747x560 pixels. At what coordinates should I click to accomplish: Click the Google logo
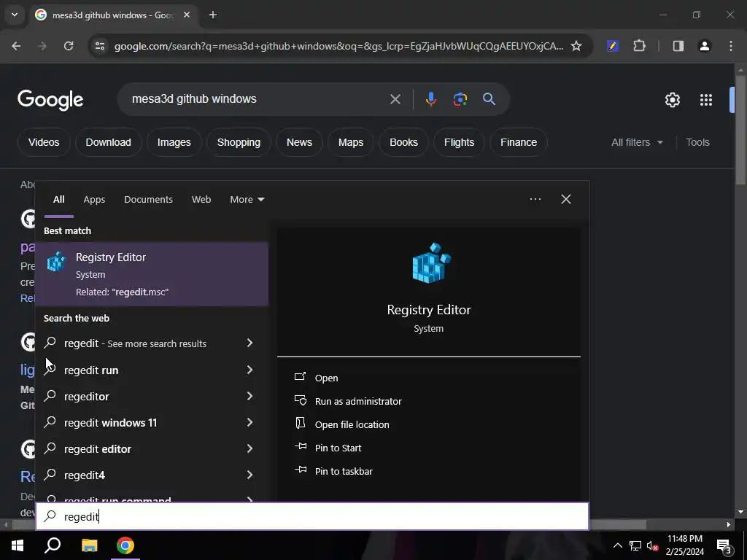point(50,99)
